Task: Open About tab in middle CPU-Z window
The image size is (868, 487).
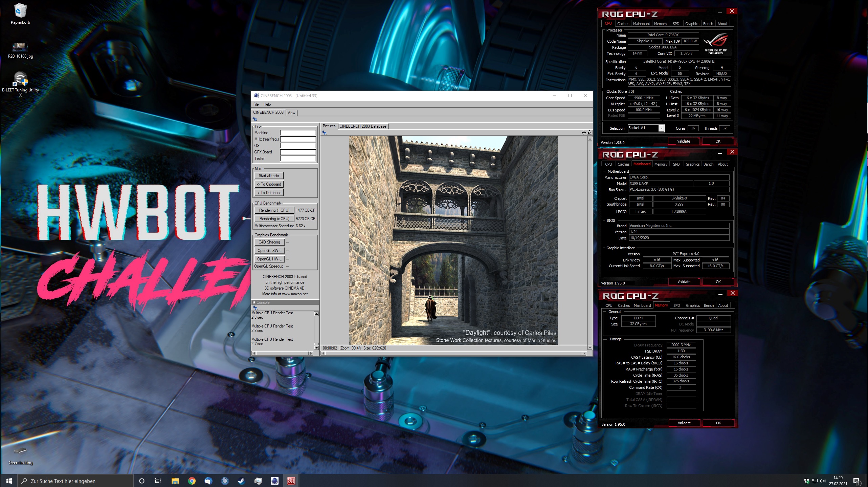Action: (x=723, y=164)
